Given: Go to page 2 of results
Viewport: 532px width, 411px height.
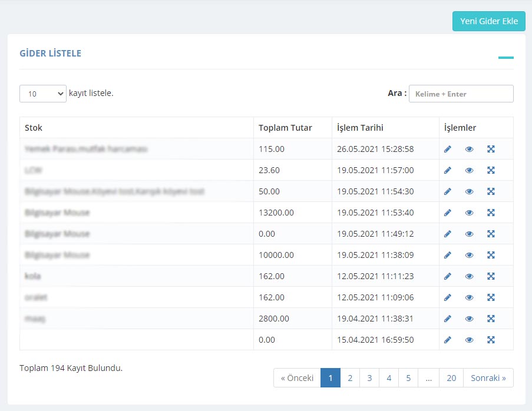Looking at the screenshot, I should [x=350, y=378].
